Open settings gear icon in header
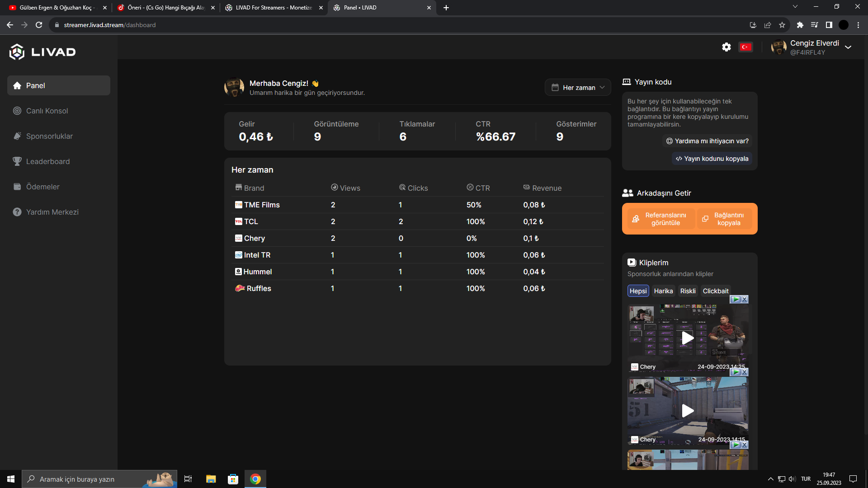This screenshot has width=868, height=488. pyautogui.click(x=726, y=47)
